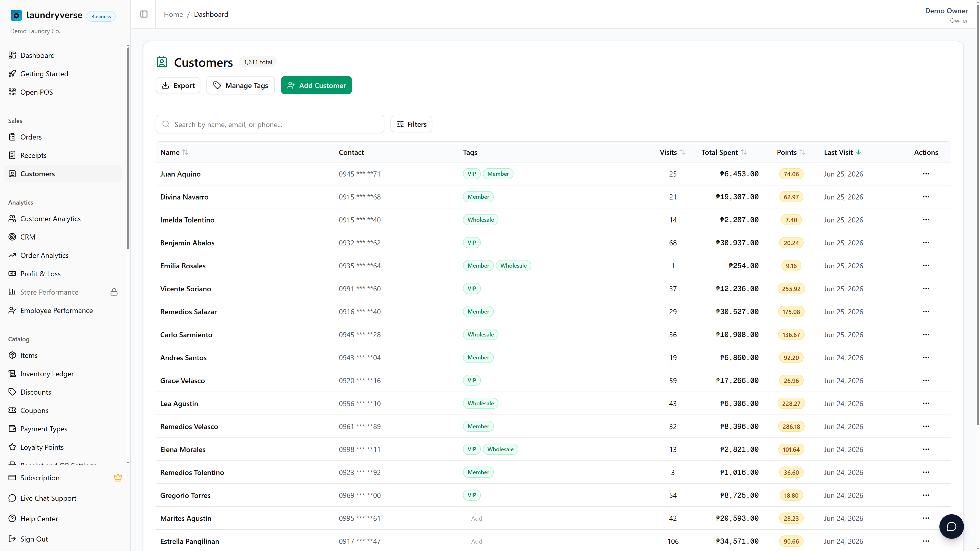980x551 pixels.
Task: Toggle the sidebar panel icon
Action: (x=144, y=14)
